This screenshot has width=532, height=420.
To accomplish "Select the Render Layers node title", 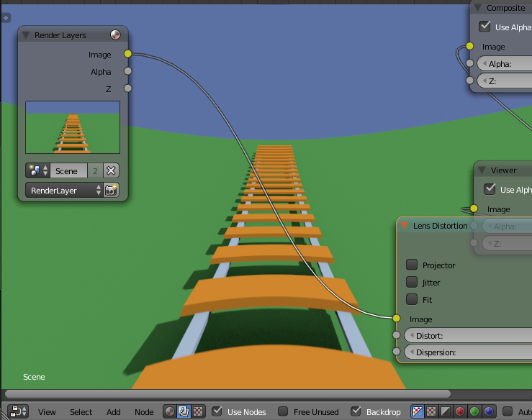I will coord(60,35).
